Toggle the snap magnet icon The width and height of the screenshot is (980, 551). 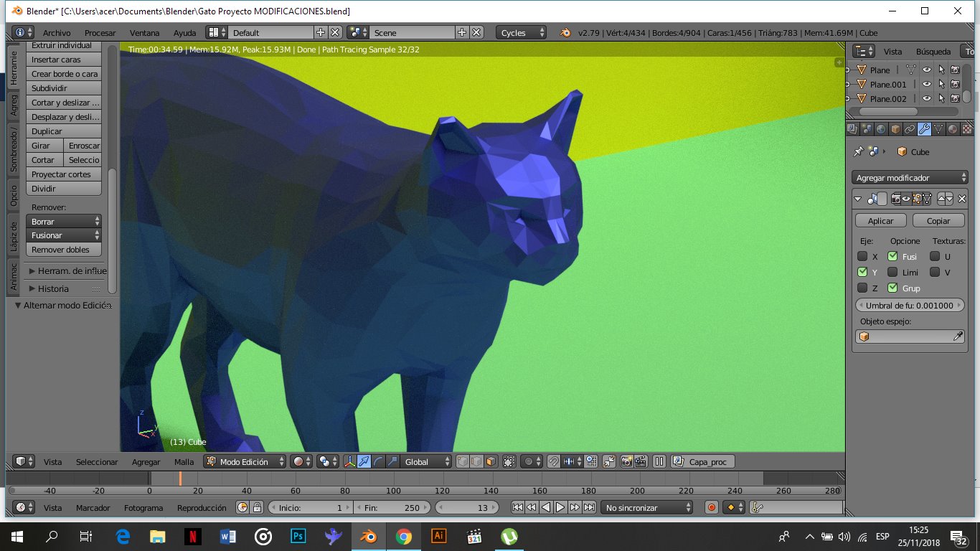(553, 461)
